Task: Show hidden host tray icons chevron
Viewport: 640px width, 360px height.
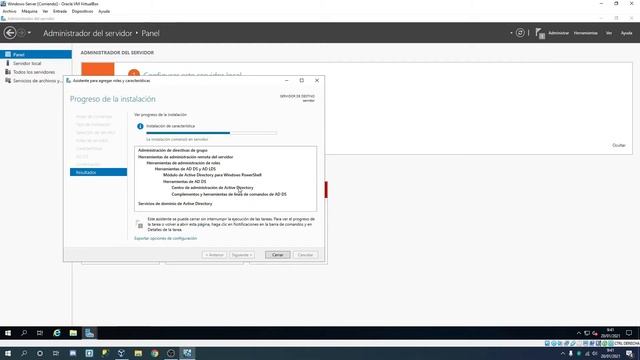Action: [562, 354]
